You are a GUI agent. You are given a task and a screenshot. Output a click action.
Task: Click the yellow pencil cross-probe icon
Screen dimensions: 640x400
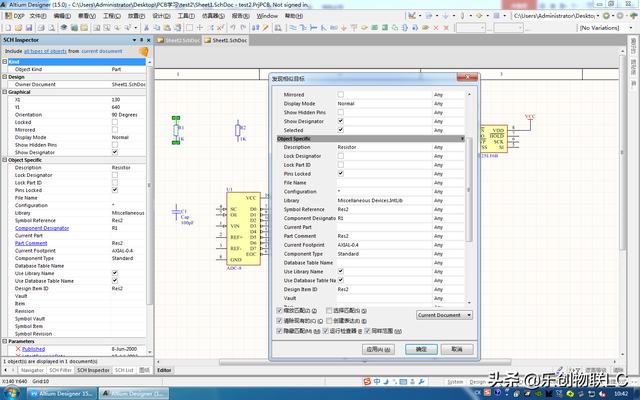pos(266,28)
